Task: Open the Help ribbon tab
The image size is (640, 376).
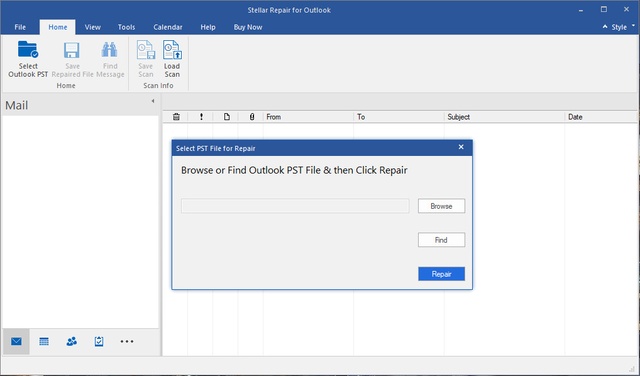Action: click(208, 27)
